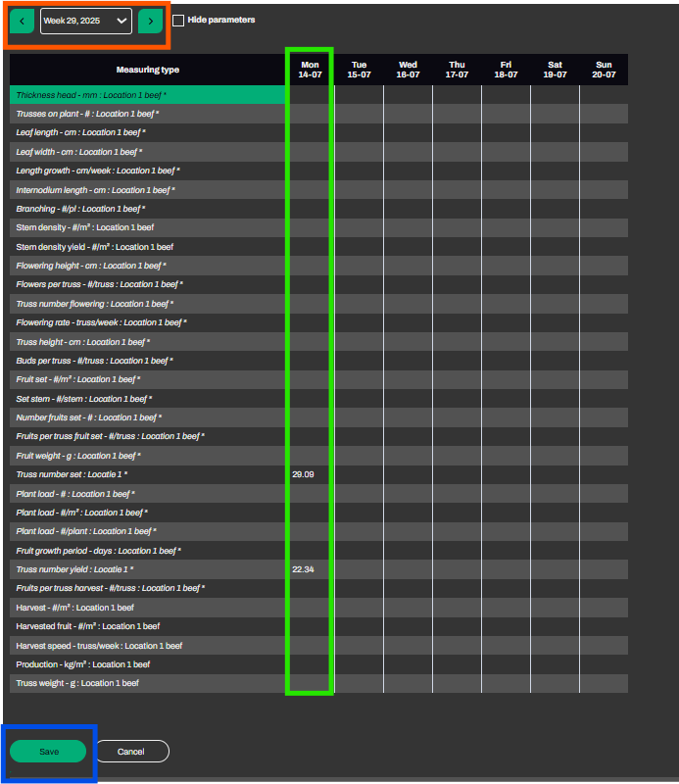The width and height of the screenshot is (679, 784).
Task: Enable the Hide parameters checkbox
Action: [178, 21]
